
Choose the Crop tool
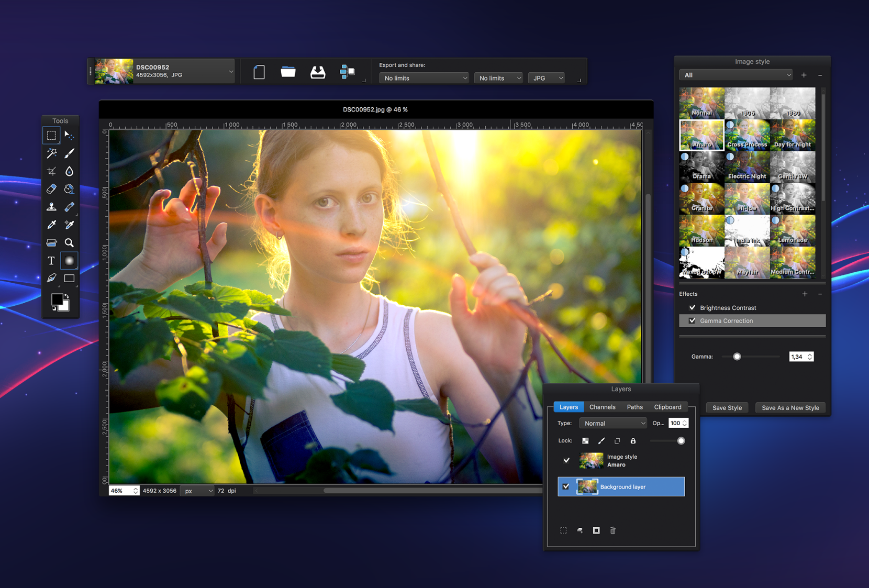[x=51, y=171]
